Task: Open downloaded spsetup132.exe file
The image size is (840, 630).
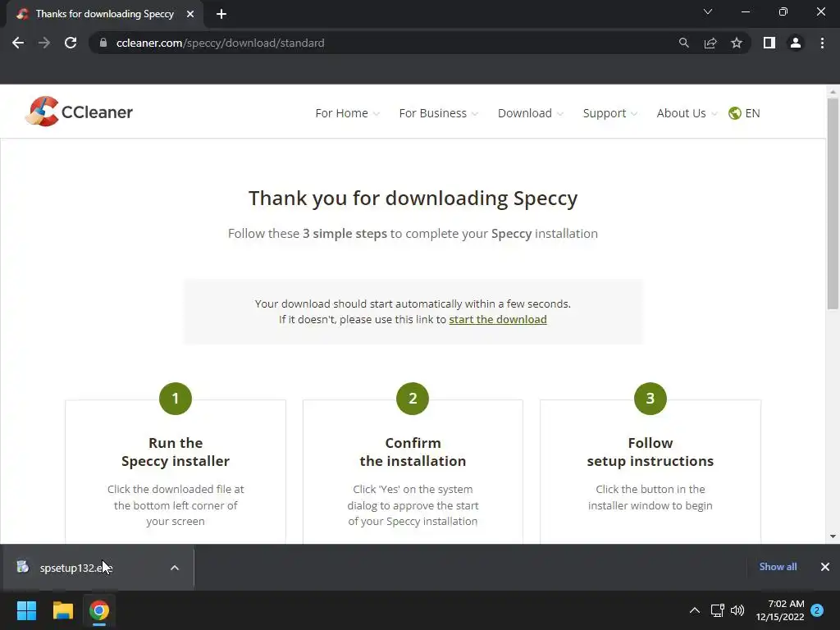Action: tap(75, 568)
